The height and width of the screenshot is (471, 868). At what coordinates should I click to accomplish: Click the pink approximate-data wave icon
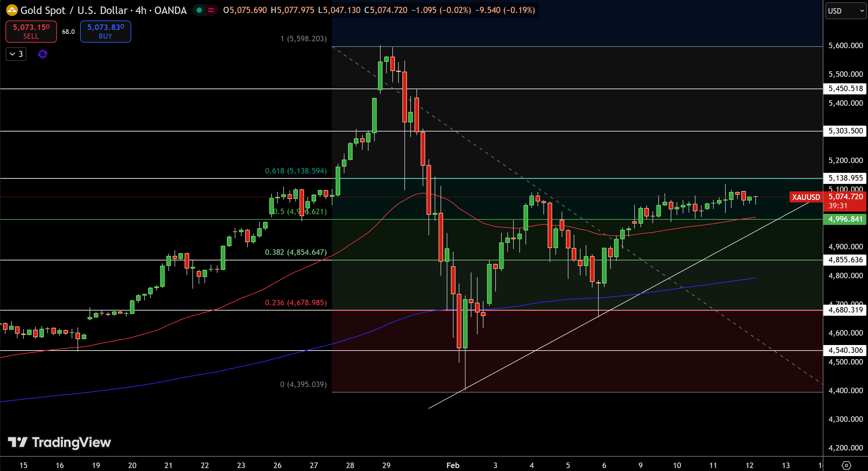click(211, 10)
